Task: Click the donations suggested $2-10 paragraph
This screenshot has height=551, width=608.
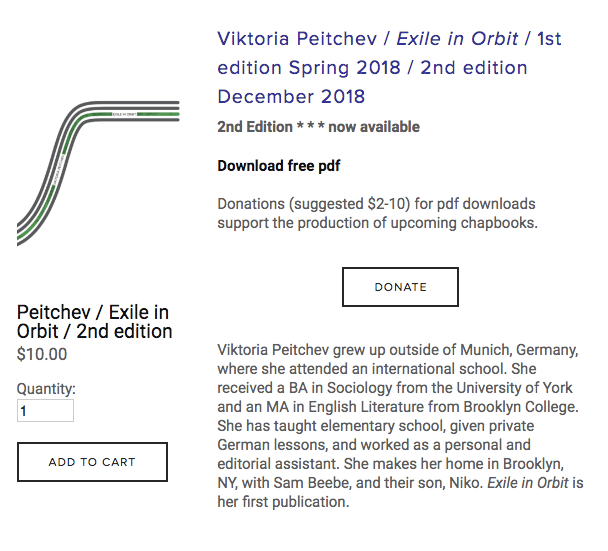Action: coord(377,213)
